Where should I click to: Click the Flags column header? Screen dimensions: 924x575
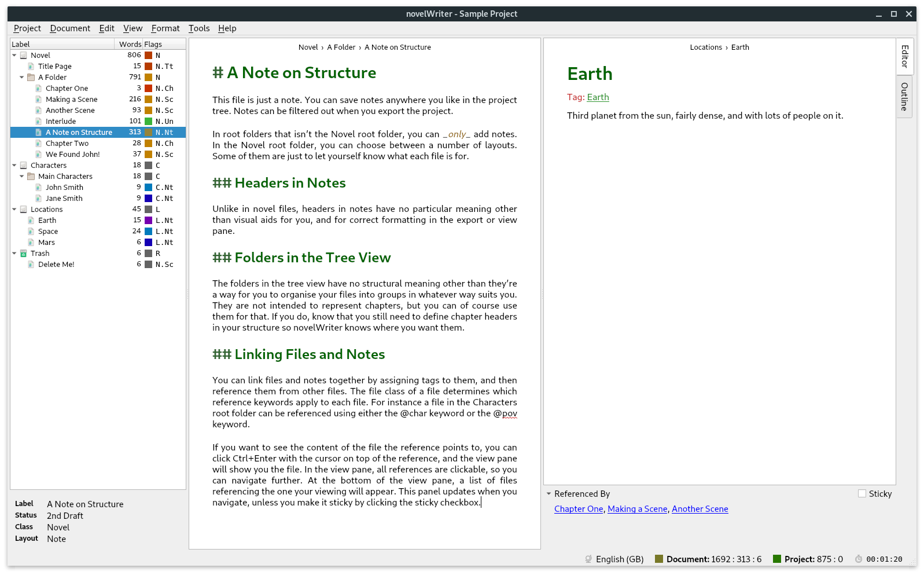164,44
